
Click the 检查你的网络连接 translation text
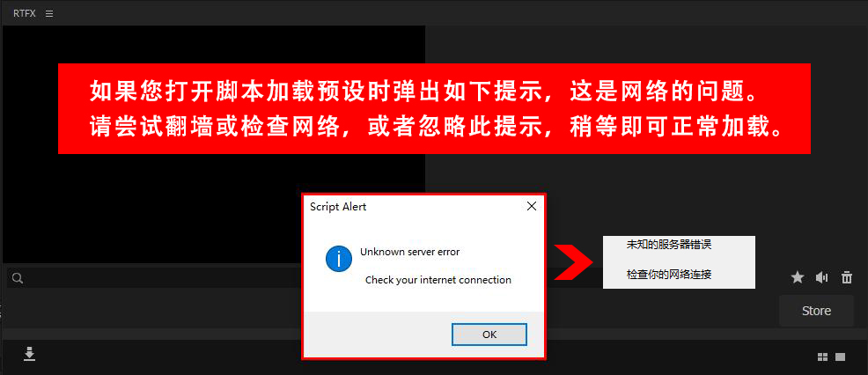[x=669, y=274]
